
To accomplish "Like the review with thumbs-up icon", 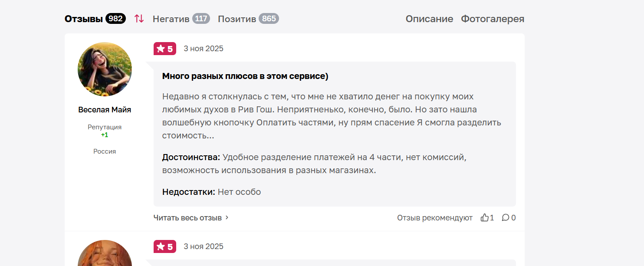I will pos(485,218).
